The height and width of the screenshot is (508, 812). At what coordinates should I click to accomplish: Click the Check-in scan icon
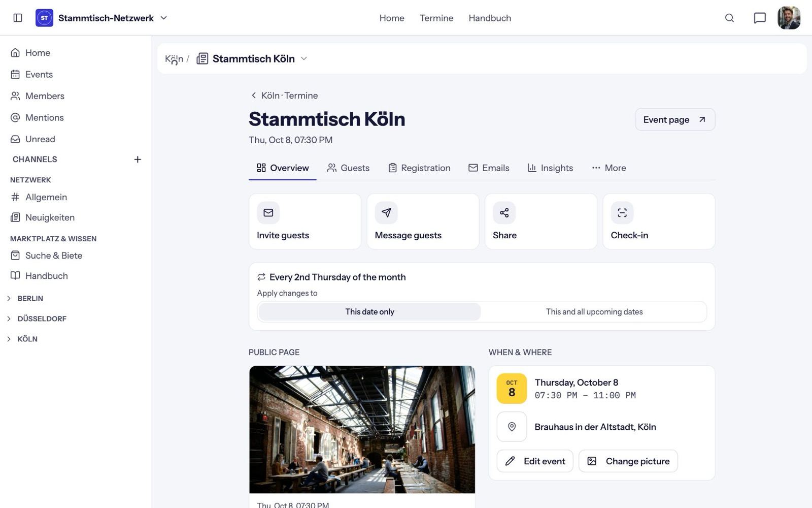[622, 213]
